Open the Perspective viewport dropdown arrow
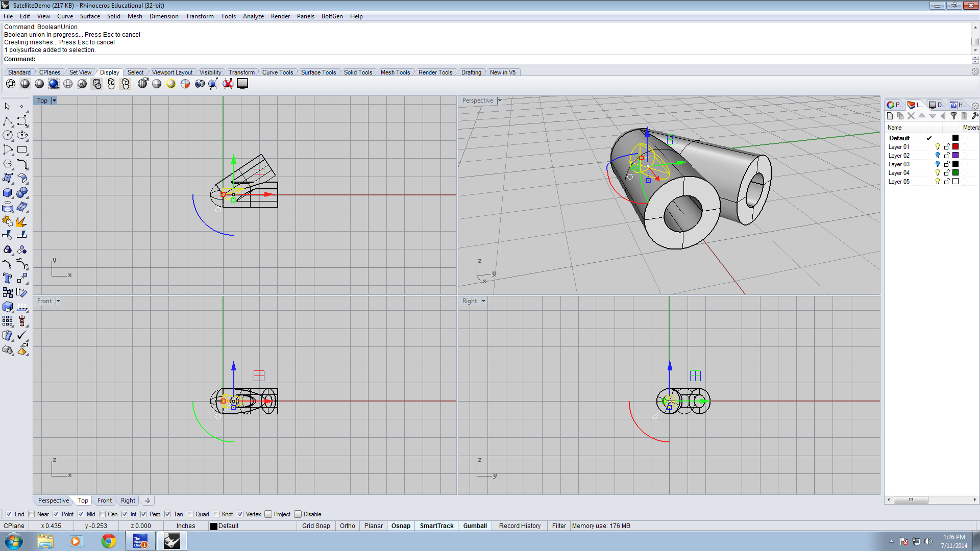 [500, 101]
